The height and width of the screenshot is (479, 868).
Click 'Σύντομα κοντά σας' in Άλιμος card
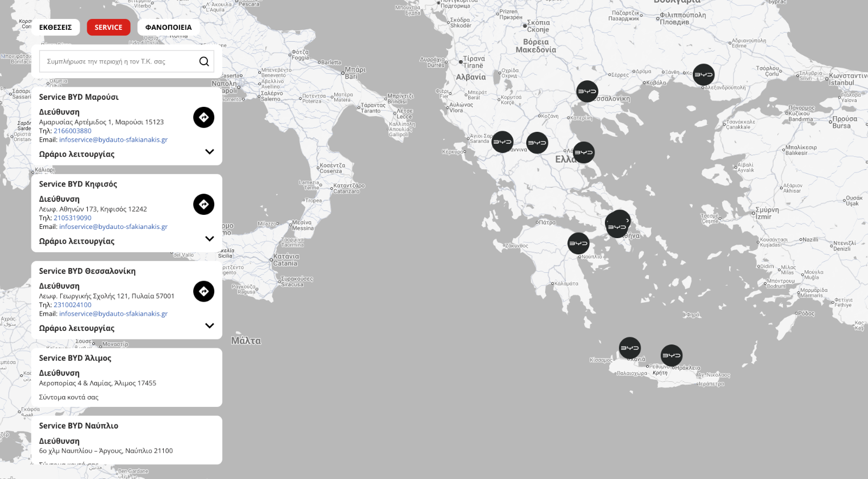tap(69, 397)
